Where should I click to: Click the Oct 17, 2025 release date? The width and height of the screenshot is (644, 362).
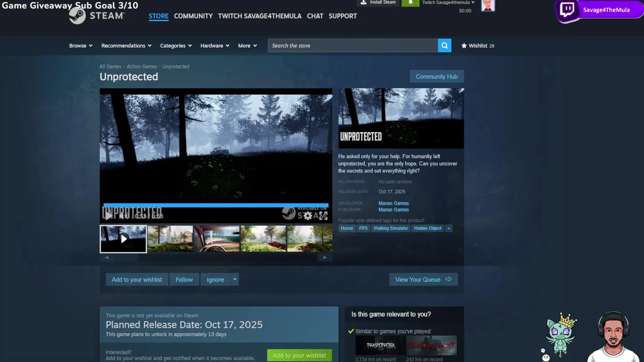click(x=392, y=192)
